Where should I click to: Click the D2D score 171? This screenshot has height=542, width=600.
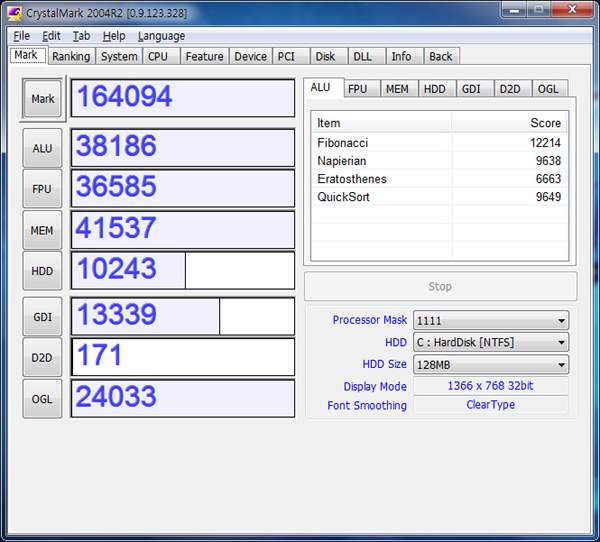click(99, 354)
